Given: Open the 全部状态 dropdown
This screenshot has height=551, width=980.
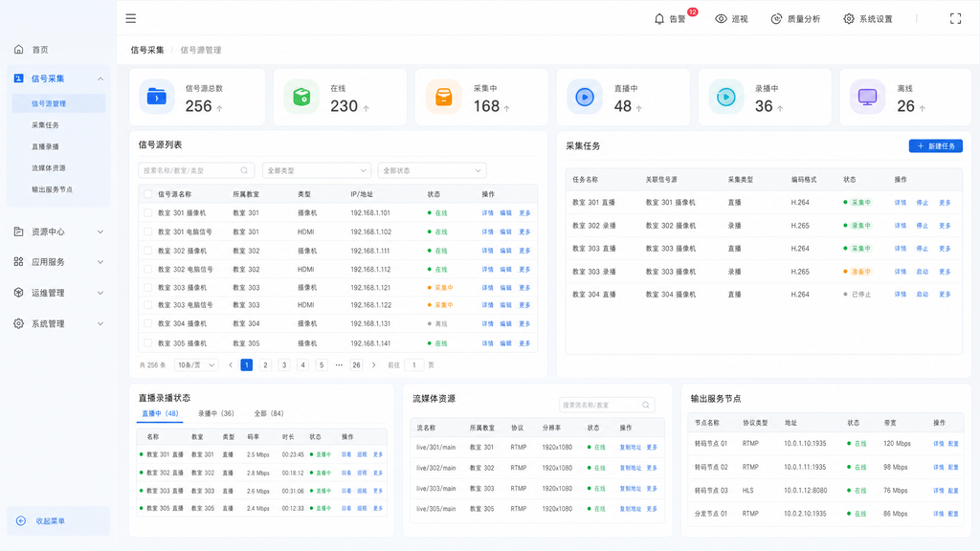Looking at the screenshot, I should tap(432, 170).
